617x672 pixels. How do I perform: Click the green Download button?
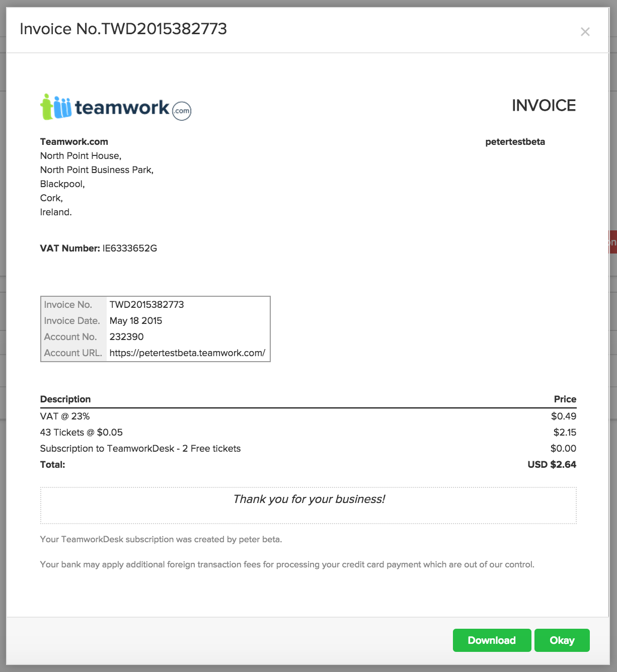point(492,640)
